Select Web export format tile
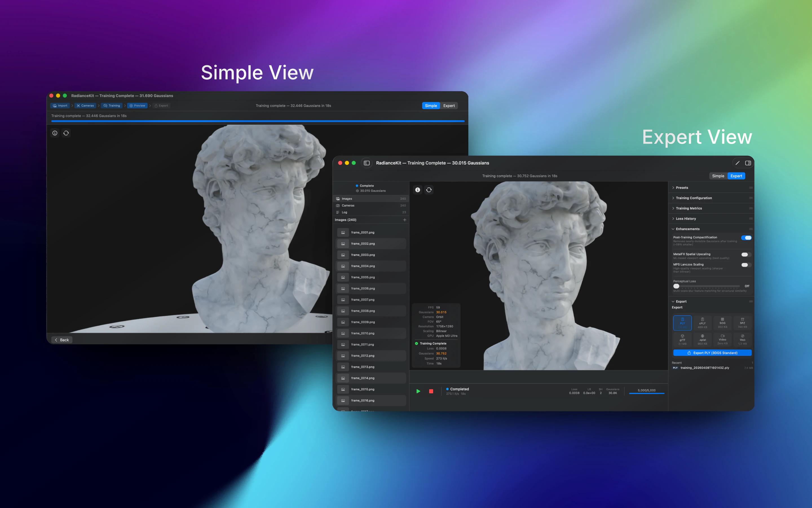This screenshot has height=508, width=812. coord(742,340)
